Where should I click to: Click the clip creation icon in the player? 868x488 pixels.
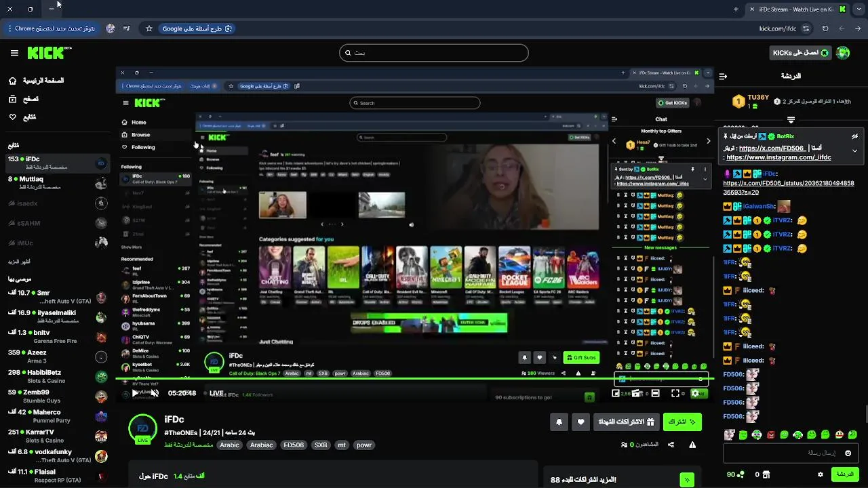[x=635, y=393]
